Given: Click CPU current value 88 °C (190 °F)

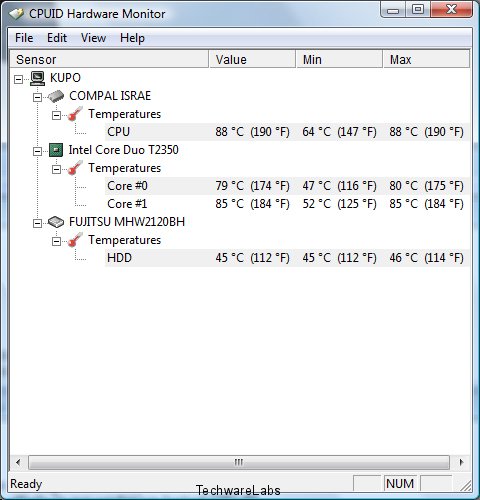Looking at the screenshot, I should [x=252, y=132].
